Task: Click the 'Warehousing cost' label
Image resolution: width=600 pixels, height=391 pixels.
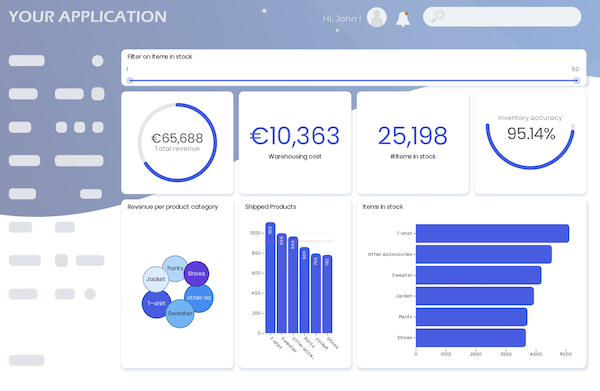Action: point(295,156)
